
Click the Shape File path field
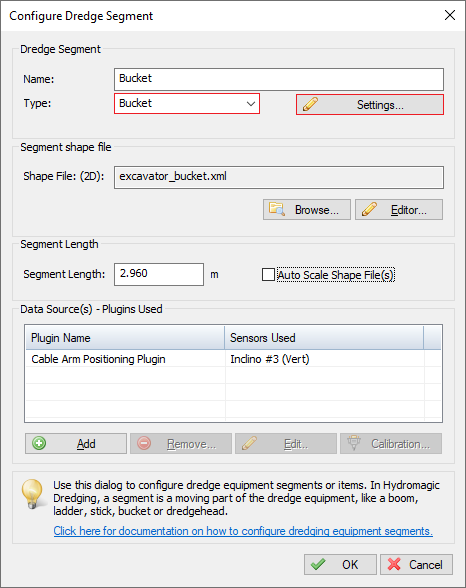tap(279, 177)
